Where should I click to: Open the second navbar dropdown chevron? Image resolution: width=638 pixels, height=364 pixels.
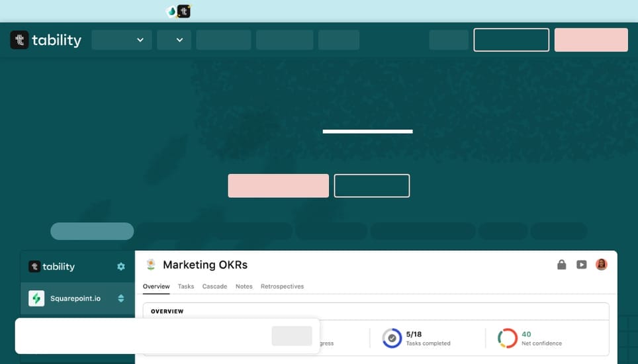click(179, 40)
